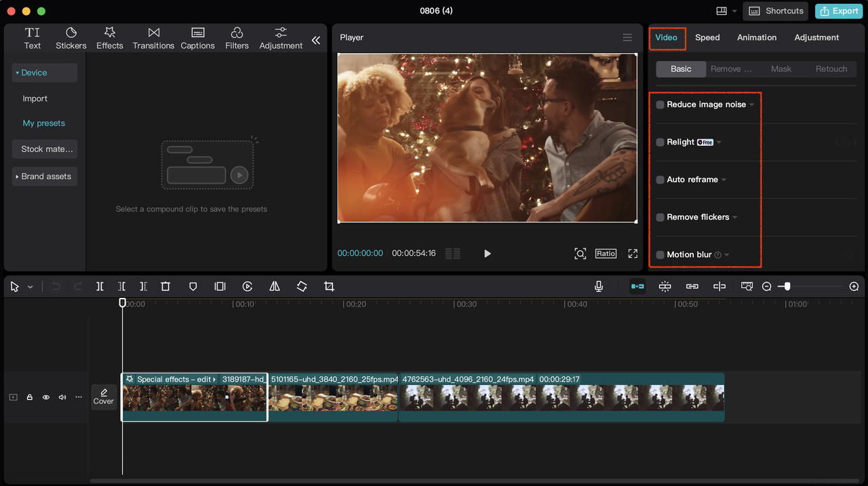Click the timeline zoom slider handle
868x486 pixels.
click(787, 286)
